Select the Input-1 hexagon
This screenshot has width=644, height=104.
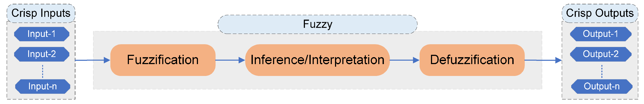(x=42, y=34)
